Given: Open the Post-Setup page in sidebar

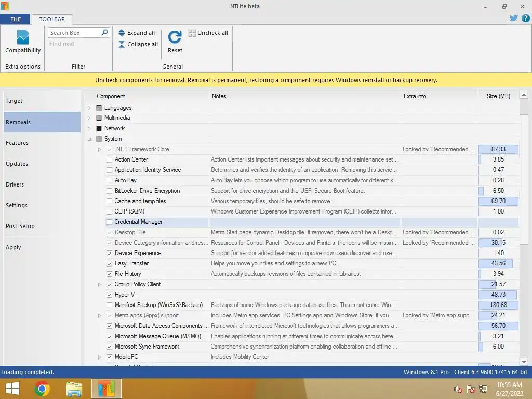Looking at the screenshot, I should pyautogui.click(x=42, y=225).
